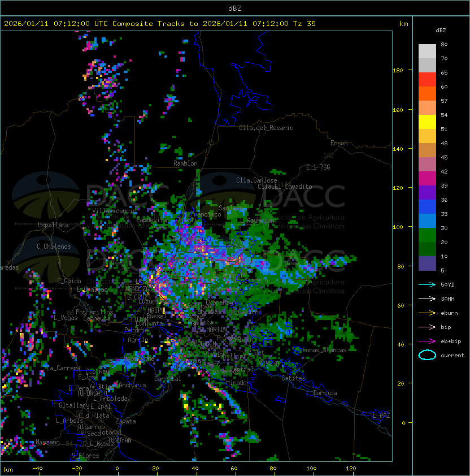Image resolution: width=470 pixels, height=476 pixels.
Task: Click the 'C_Guido' place label
Action: 69,281
